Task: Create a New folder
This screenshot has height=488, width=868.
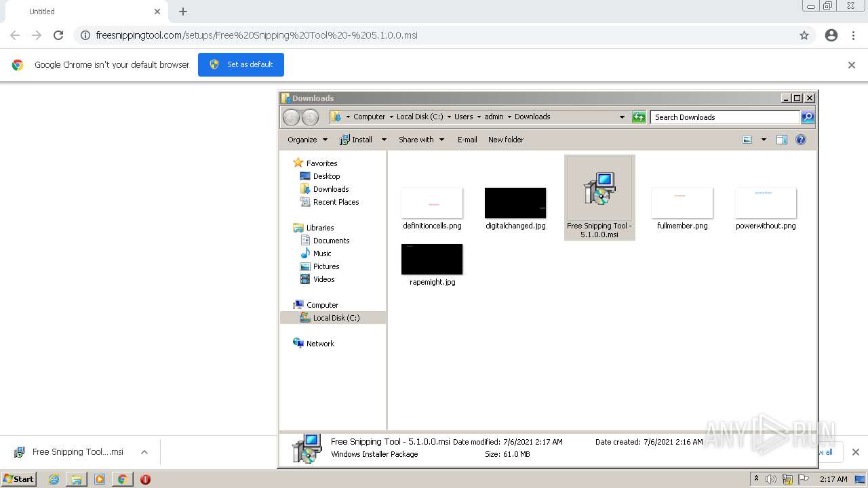Action: pyautogui.click(x=506, y=140)
